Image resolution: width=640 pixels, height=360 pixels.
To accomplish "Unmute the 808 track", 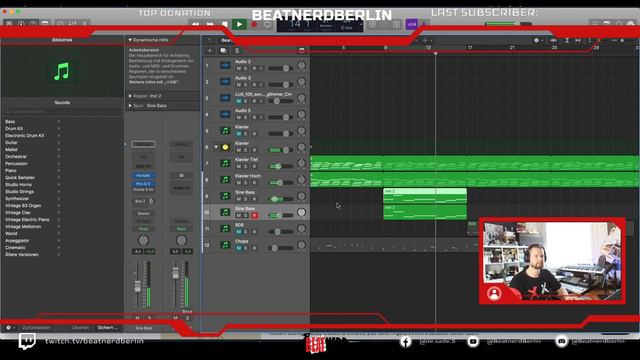I will (x=239, y=232).
